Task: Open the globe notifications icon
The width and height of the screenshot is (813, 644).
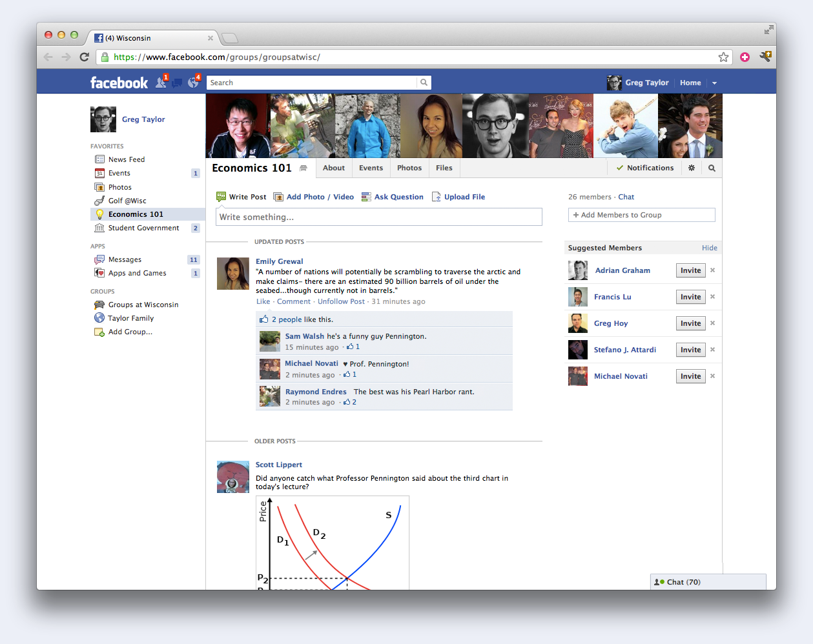Action: point(193,83)
